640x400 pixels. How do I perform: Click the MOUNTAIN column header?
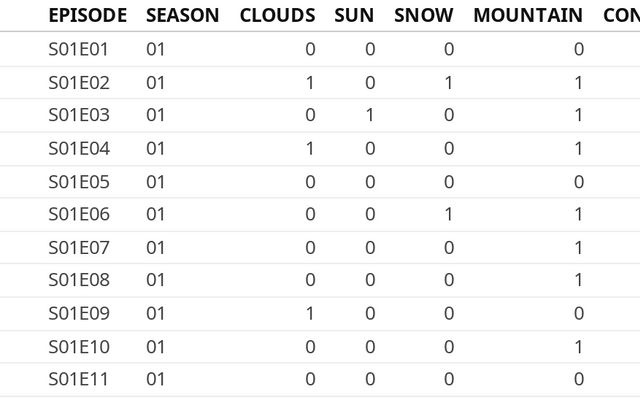tap(527, 15)
